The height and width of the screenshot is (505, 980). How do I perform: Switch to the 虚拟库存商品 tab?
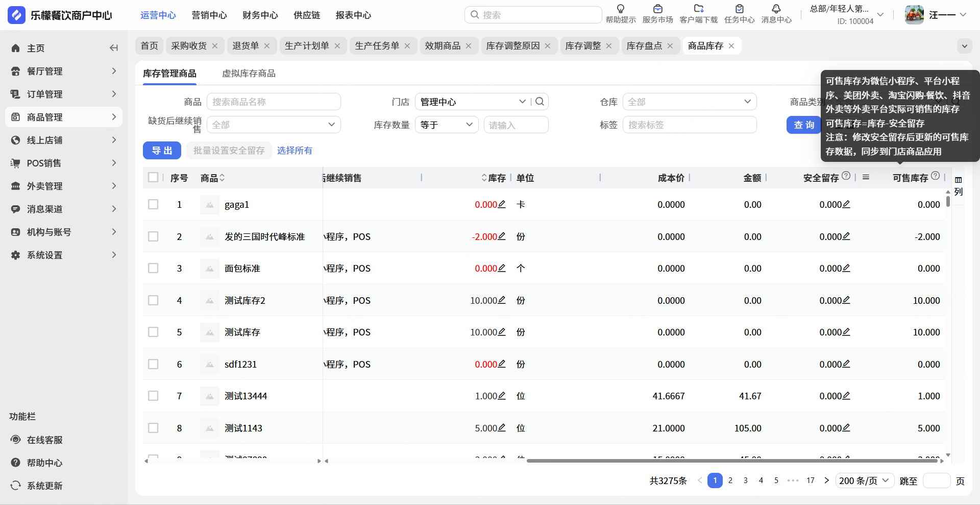pyautogui.click(x=249, y=74)
